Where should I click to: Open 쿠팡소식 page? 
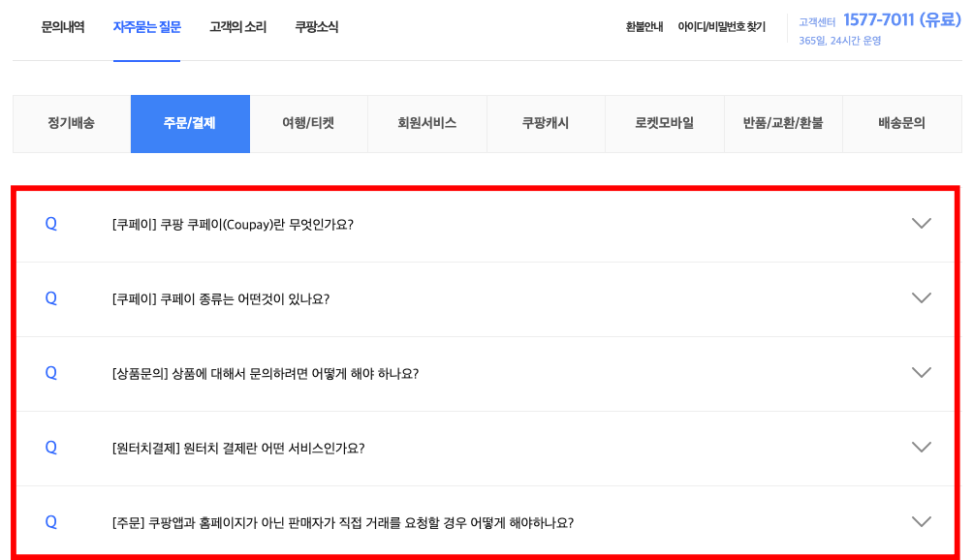(317, 27)
